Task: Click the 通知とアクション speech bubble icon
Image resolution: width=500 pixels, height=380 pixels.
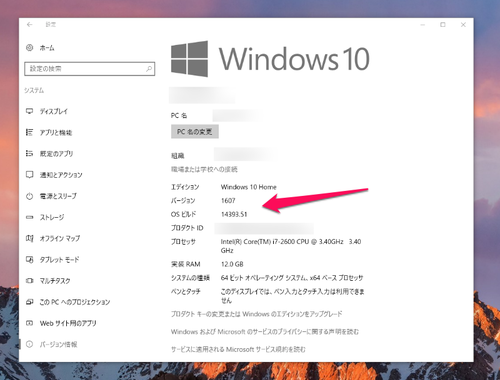Action: pos(30,175)
